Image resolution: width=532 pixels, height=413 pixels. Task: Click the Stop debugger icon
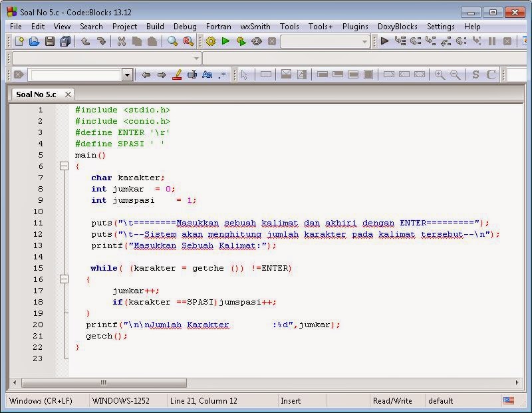pyautogui.click(x=507, y=41)
